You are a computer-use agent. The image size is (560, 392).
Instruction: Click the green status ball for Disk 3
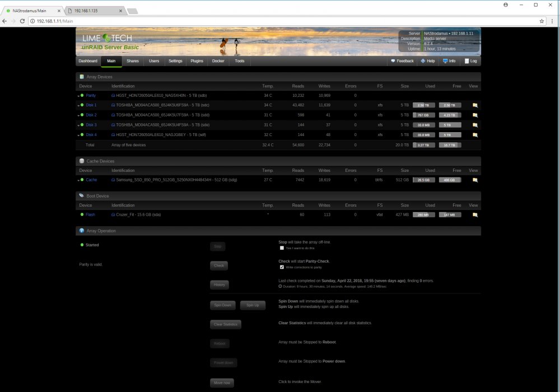tap(82, 124)
